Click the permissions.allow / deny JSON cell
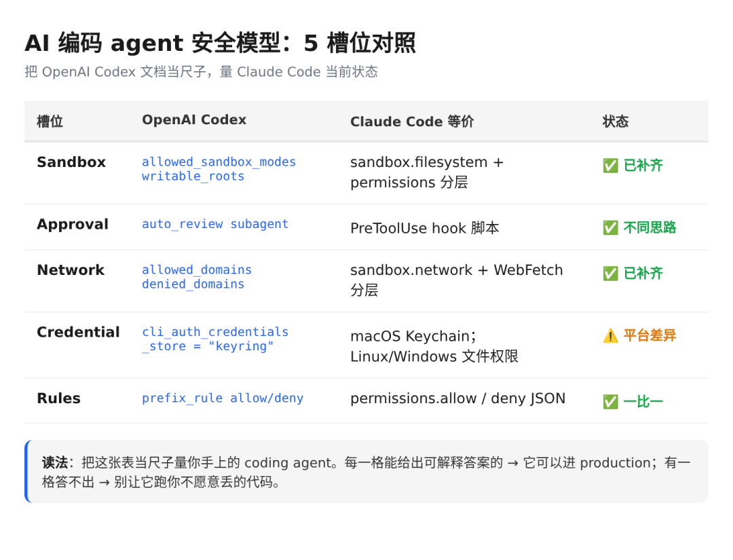This screenshot has width=733, height=560. (x=458, y=398)
